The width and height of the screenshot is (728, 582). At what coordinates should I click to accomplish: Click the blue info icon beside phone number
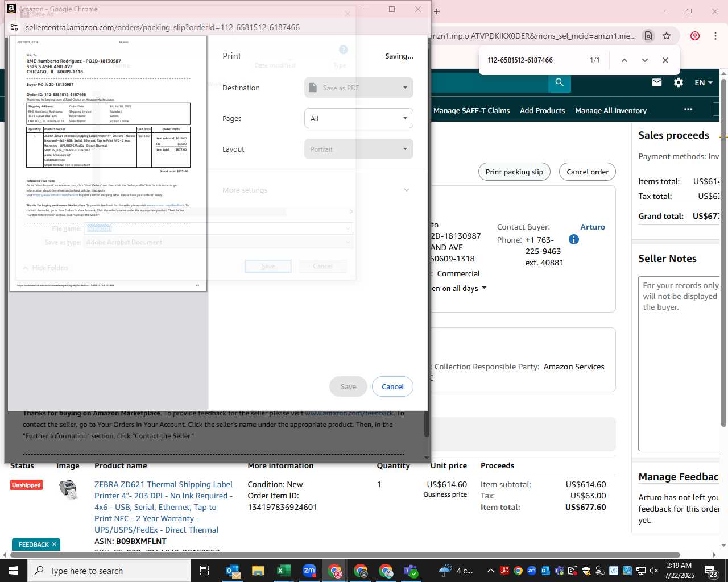[x=574, y=239]
